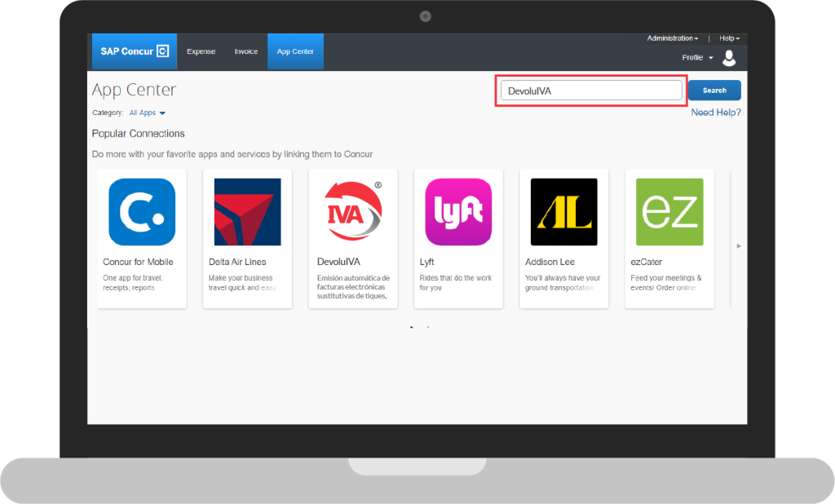The width and height of the screenshot is (835, 504).
Task: Focus the App Center search field
Action: coord(591,91)
